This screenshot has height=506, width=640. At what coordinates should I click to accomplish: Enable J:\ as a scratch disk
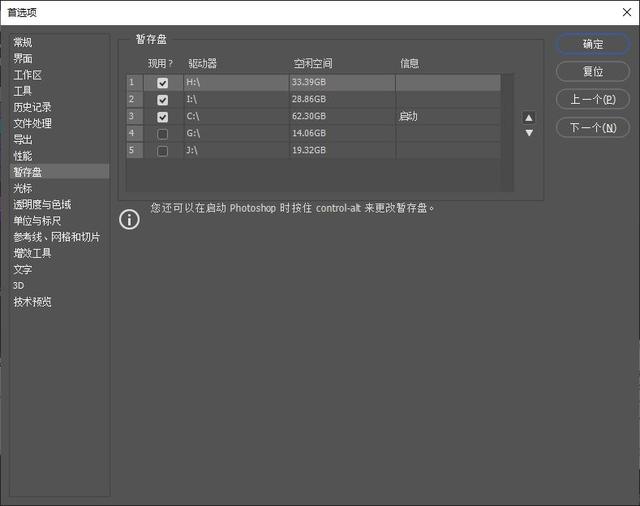[x=162, y=151]
